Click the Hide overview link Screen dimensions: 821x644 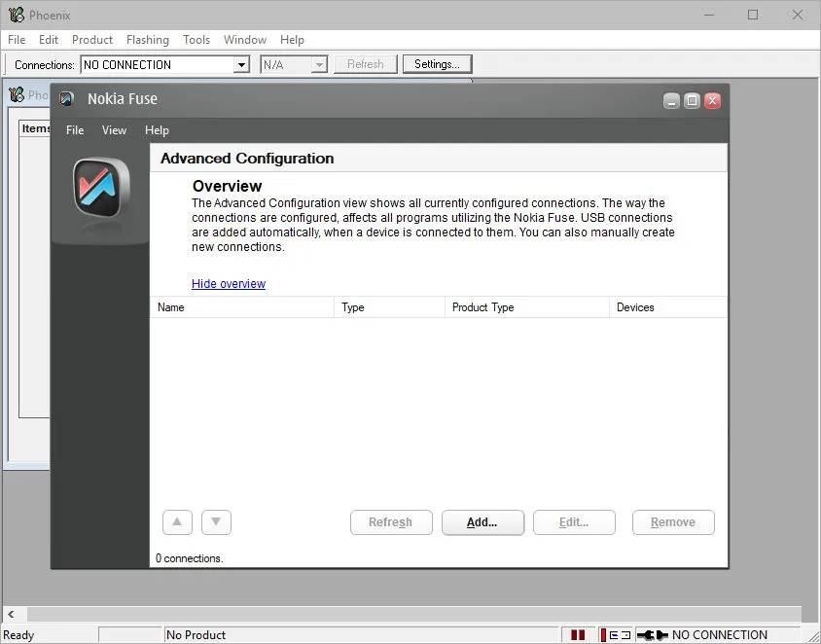click(229, 283)
